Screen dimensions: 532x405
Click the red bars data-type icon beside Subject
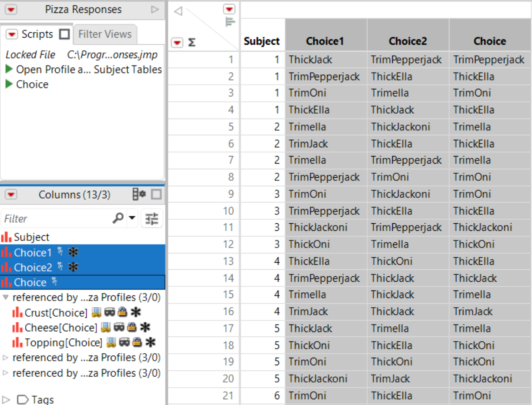(x=7, y=237)
